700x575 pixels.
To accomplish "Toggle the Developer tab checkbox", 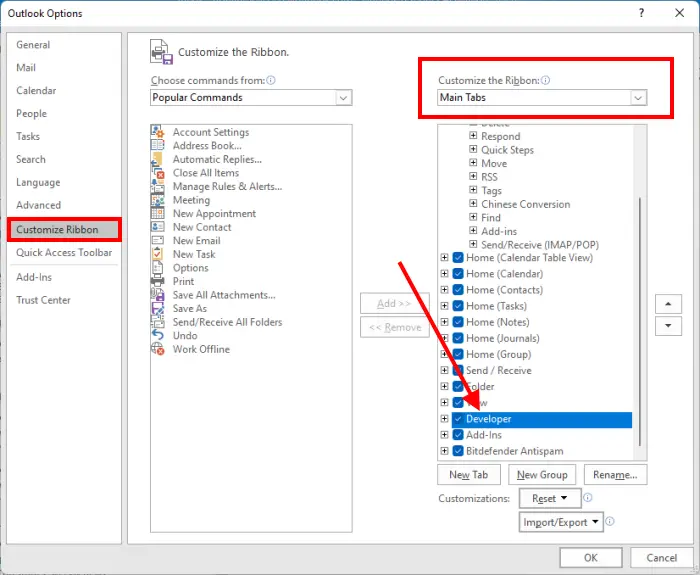I will click(458, 419).
